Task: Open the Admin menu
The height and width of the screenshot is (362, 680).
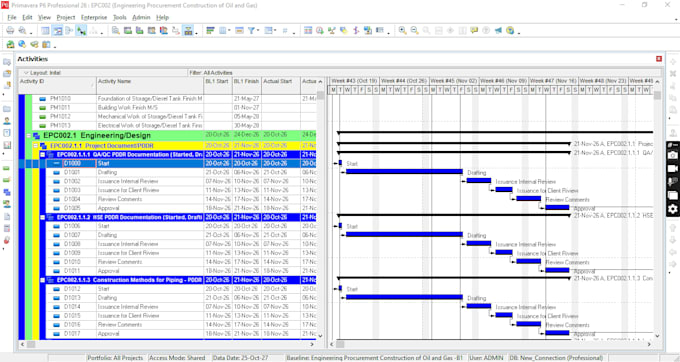Action: pyautogui.click(x=141, y=18)
